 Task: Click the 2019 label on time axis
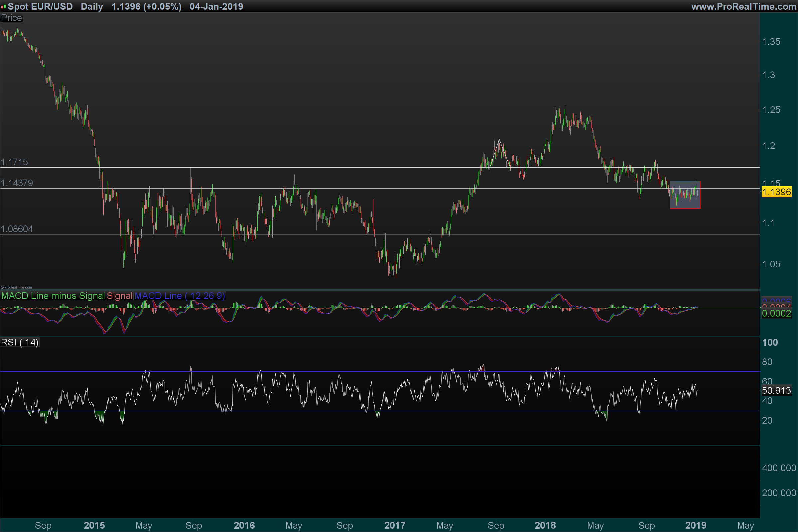tap(696, 525)
